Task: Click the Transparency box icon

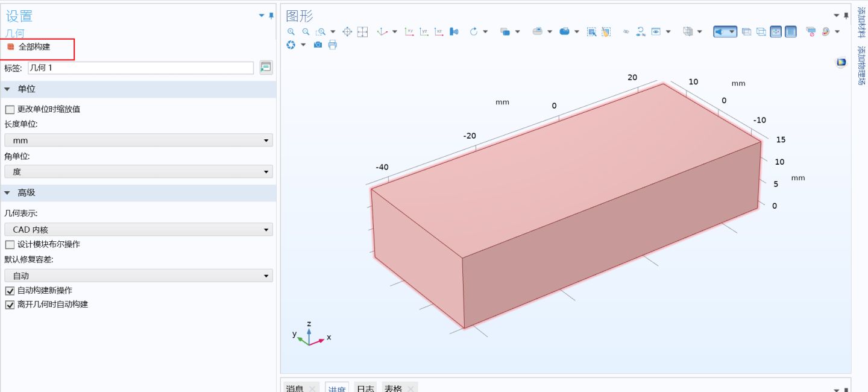Action: pyautogui.click(x=746, y=31)
